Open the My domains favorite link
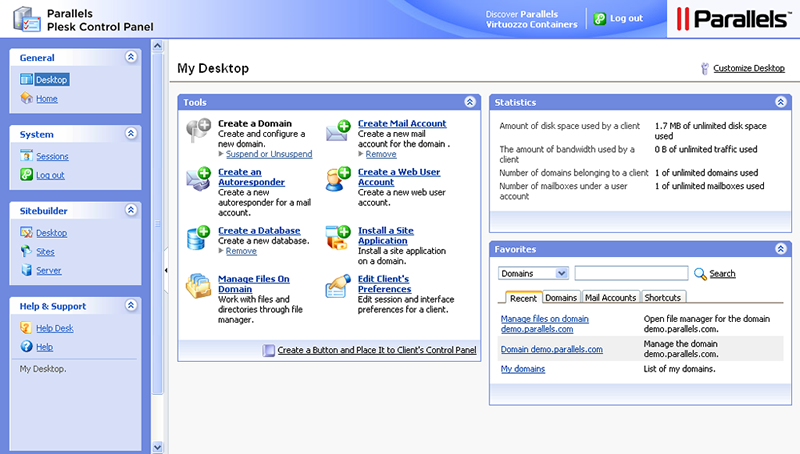This screenshot has height=454, width=800. (522, 369)
